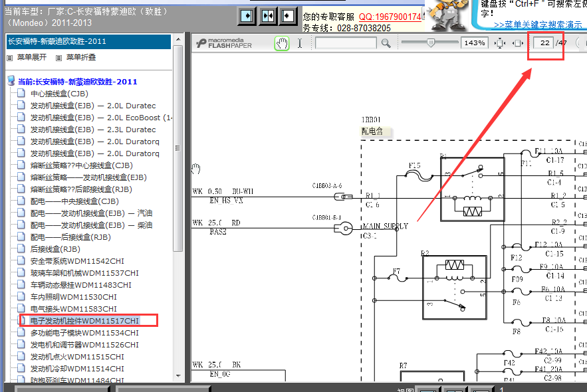This screenshot has height=392, width=587.
Task: Open 熔断丝策略——发动机接线盒(EJB)
Action: click(x=88, y=177)
